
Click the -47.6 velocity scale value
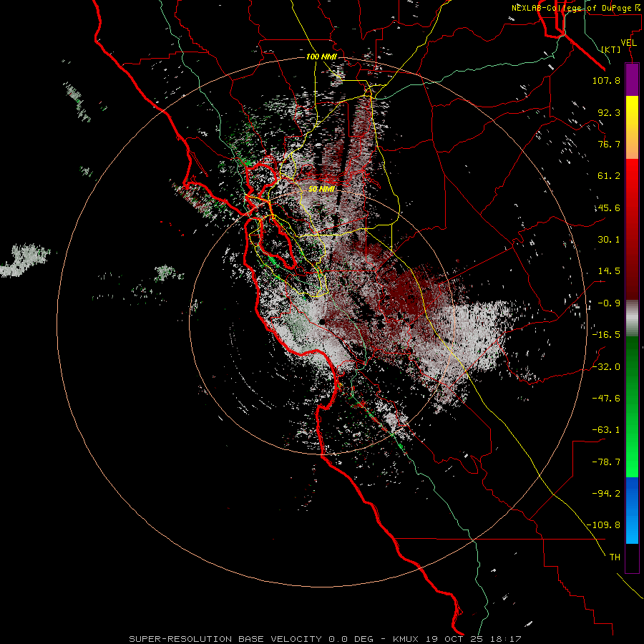(x=606, y=399)
